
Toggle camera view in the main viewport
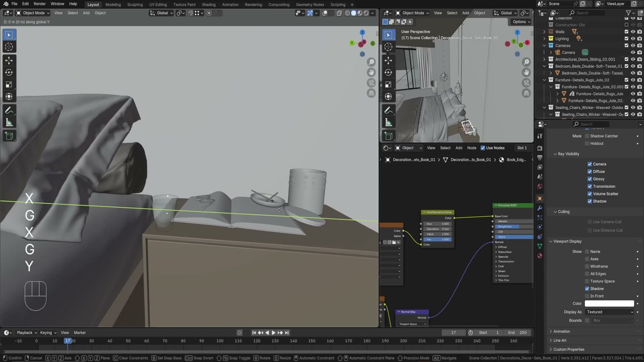(x=371, y=83)
